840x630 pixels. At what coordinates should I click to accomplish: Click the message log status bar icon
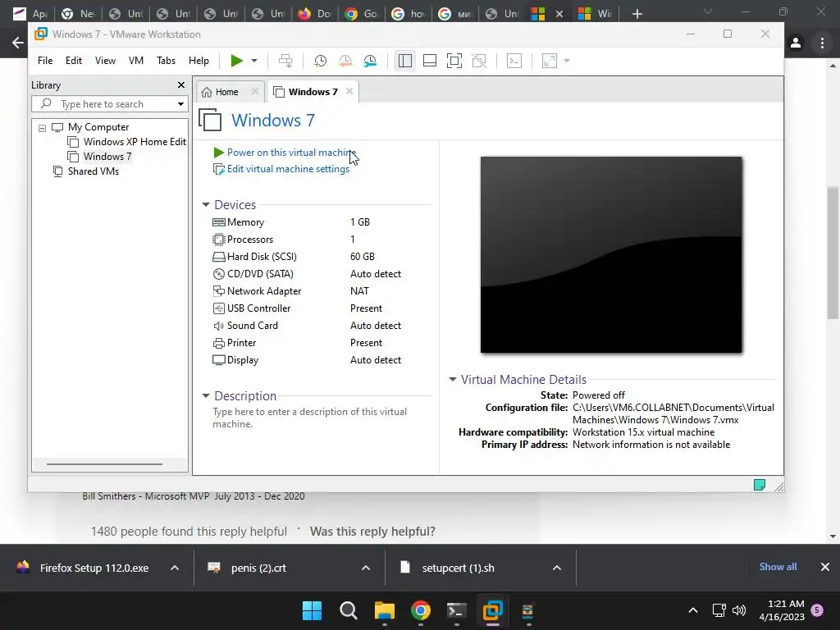point(759,485)
